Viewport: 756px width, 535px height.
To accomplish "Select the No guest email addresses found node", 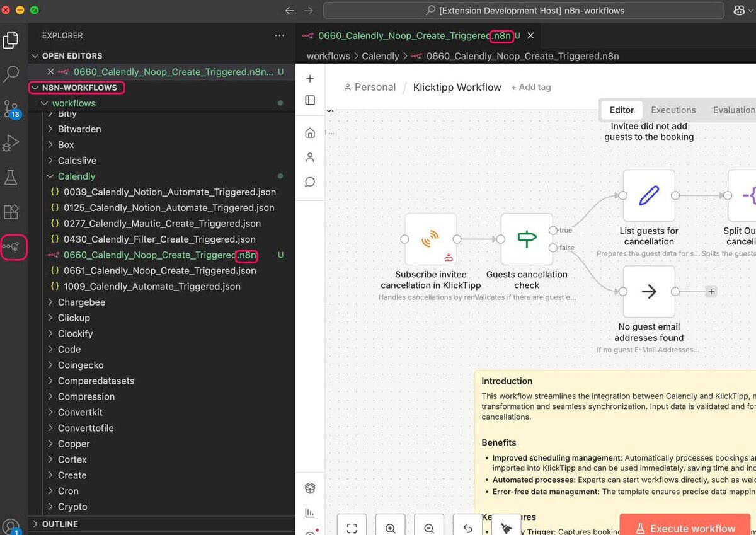I will pyautogui.click(x=649, y=291).
